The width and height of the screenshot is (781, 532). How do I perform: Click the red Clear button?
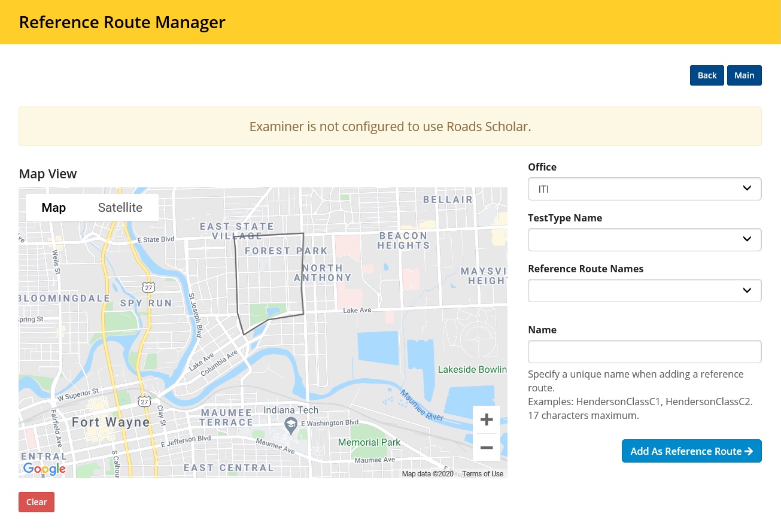tap(37, 502)
